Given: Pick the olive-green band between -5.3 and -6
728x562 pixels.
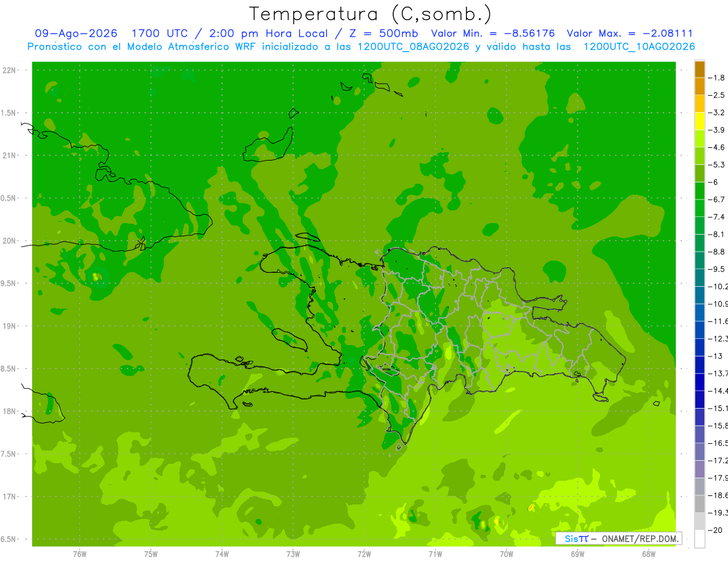Looking at the screenshot, I should [x=699, y=173].
